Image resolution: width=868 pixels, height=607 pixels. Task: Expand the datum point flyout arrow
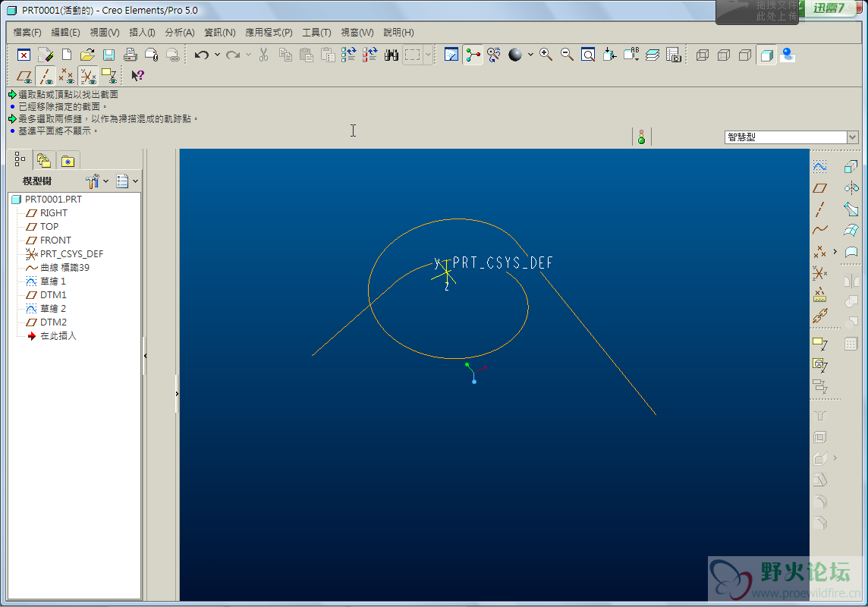pyautogui.click(x=835, y=251)
